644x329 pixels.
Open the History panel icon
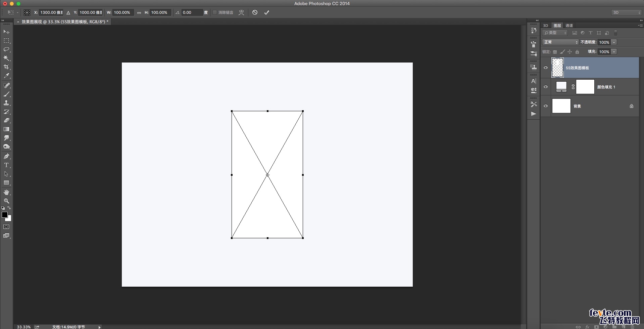click(534, 30)
